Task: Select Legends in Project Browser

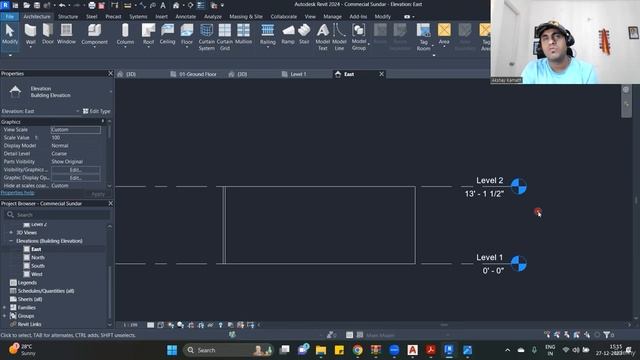Action: pyautogui.click(x=27, y=282)
